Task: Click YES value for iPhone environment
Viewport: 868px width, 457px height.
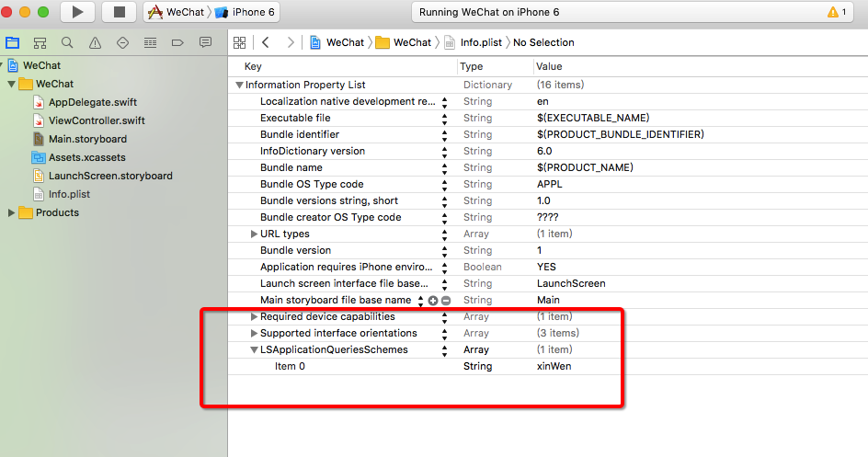Action: point(546,267)
